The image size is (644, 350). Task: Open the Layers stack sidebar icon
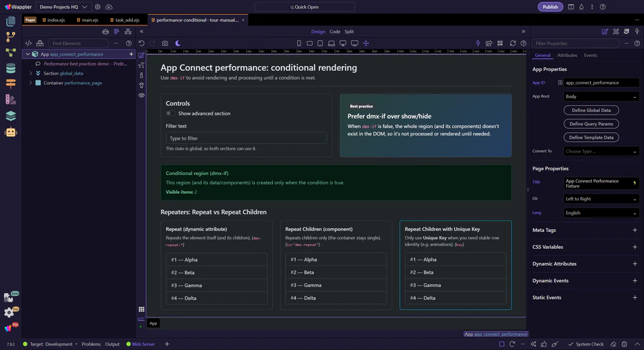click(x=11, y=116)
